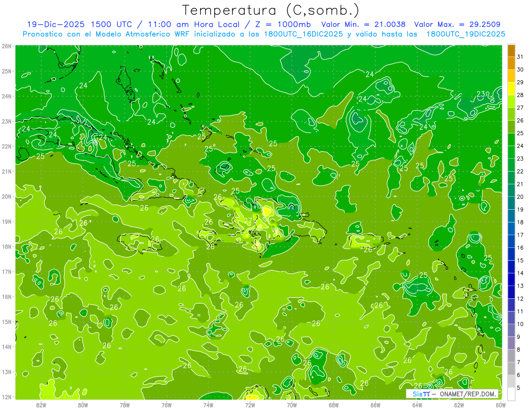The width and height of the screenshot is (532, 411).
Task: Select Valor Max. = 29.2509 text
Action: 458,24
